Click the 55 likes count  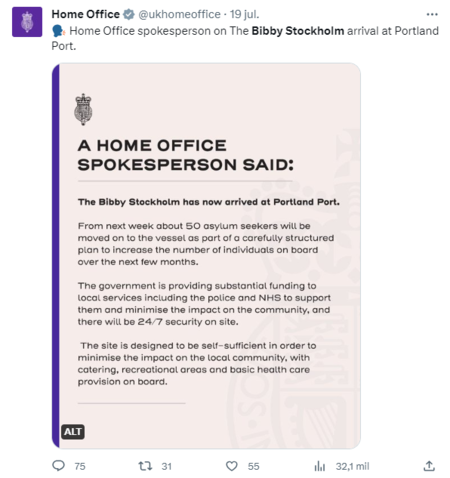253,466
